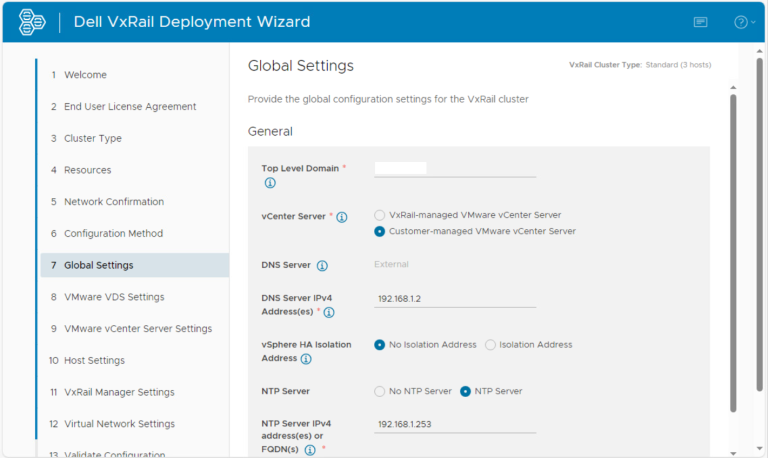Image resolution: width=768 pixels, height=458 pixels.
Task: Navigate to Host Settings step
Action: (x=94, y=360)
